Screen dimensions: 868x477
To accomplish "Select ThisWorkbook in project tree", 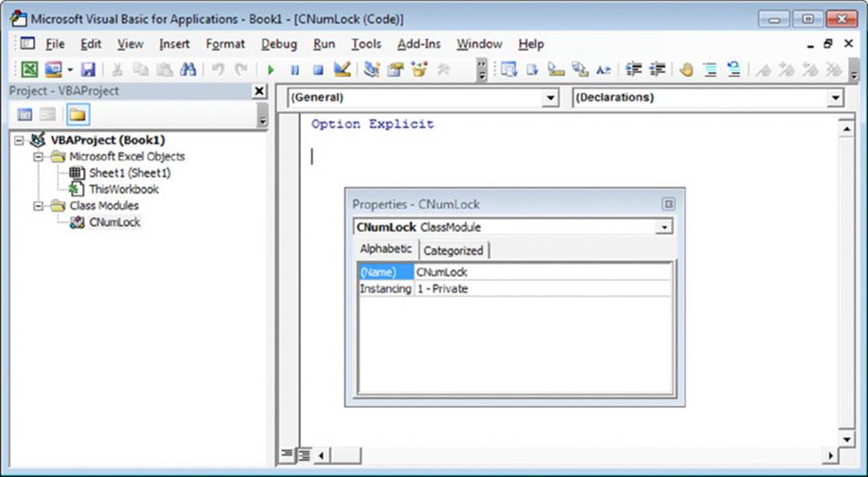I will pos(124,189).
